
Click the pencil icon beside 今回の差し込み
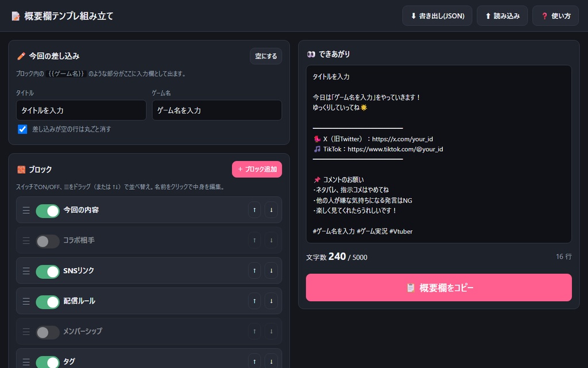[x=21, y=56]
